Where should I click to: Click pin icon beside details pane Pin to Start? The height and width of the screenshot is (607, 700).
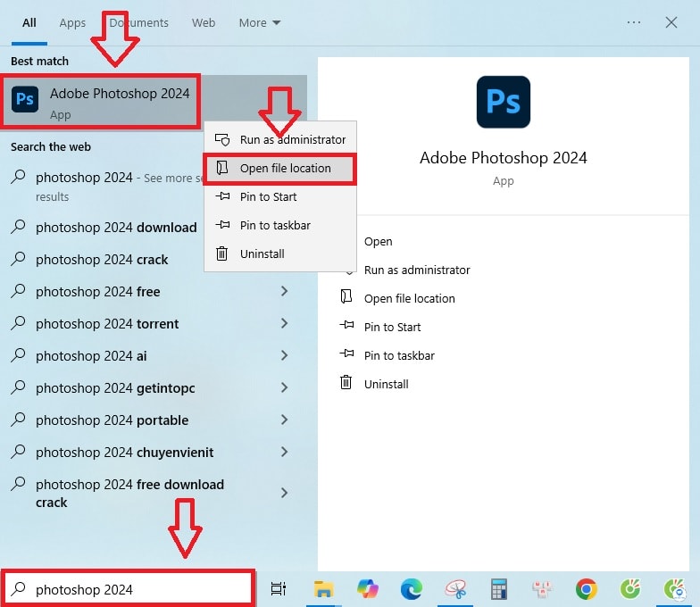pyautogui.click(x=346, y=325)
